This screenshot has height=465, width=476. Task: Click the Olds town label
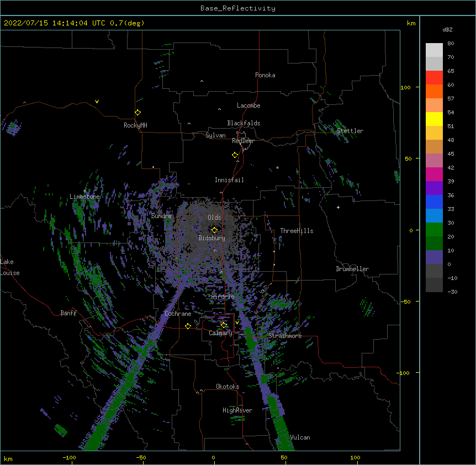(214, 218)
